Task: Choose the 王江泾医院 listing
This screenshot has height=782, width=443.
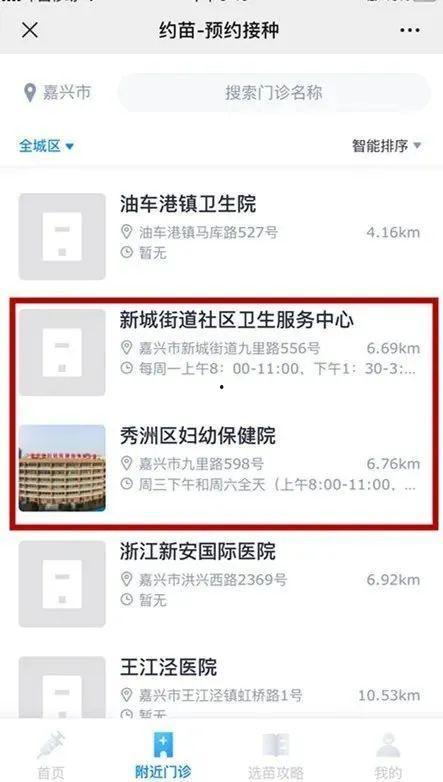Action: pos(220,688)
